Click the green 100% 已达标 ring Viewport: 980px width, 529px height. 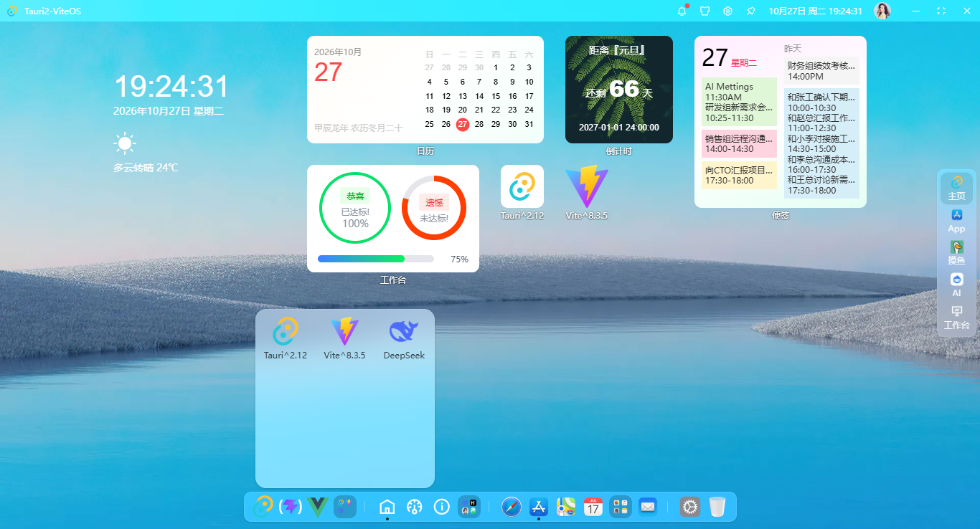355,208
